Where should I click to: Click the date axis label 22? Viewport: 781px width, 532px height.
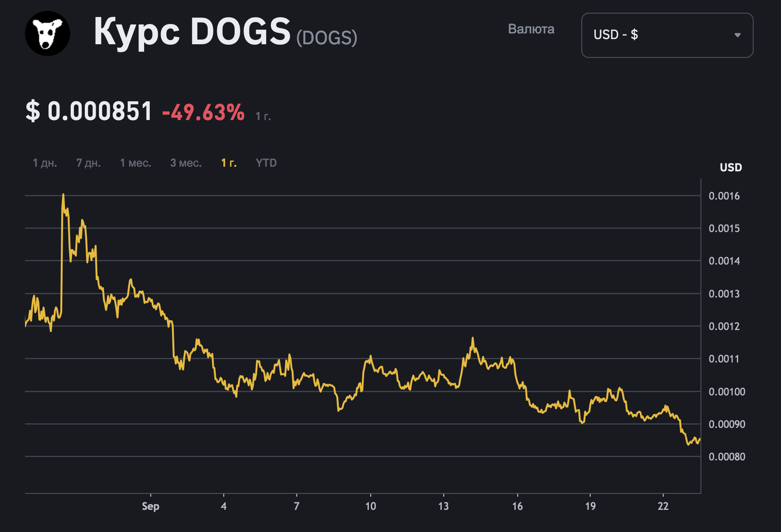pos(663,506)
